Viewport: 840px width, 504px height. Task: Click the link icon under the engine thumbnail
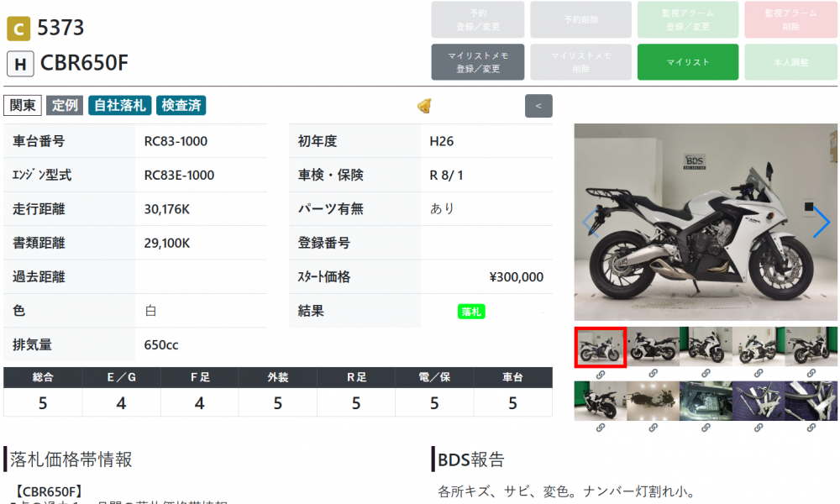pyautogui.click(x=706, y=428)
